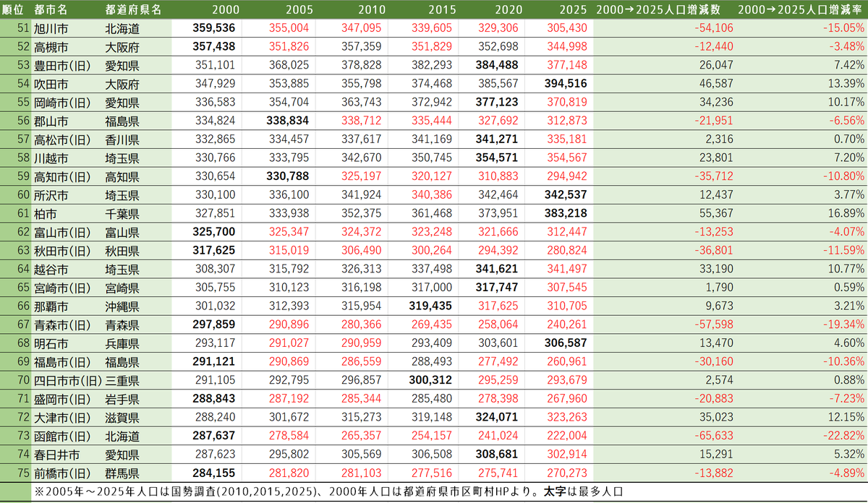Screen dimensions: 868x503
Task: Select the 秋田市(旧) city cell
Action: 62,251
